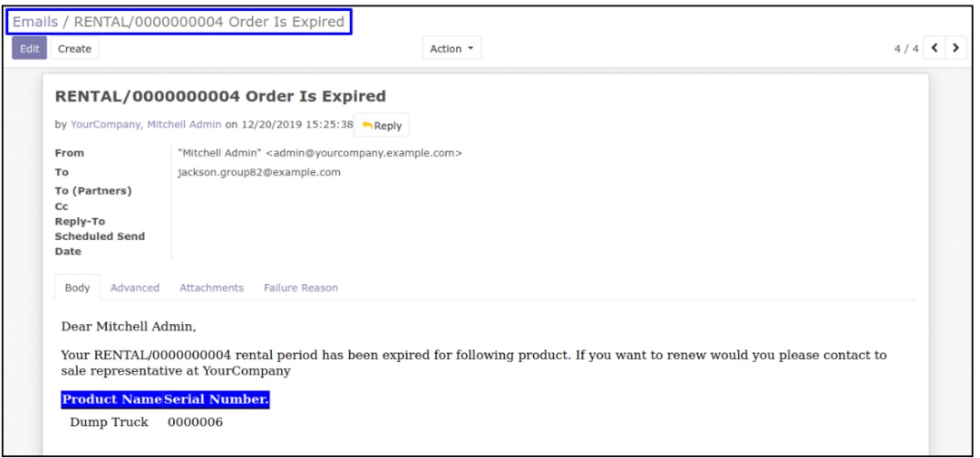Switch to the Body tab

pos(77,288)
